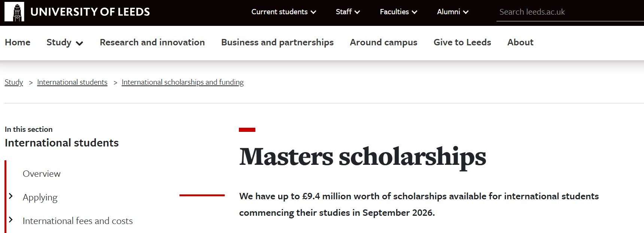Image resolution: width=644 pixels, height=233 pixels.
Task: Open Business and partnerships page
Action: coord(277,43)
